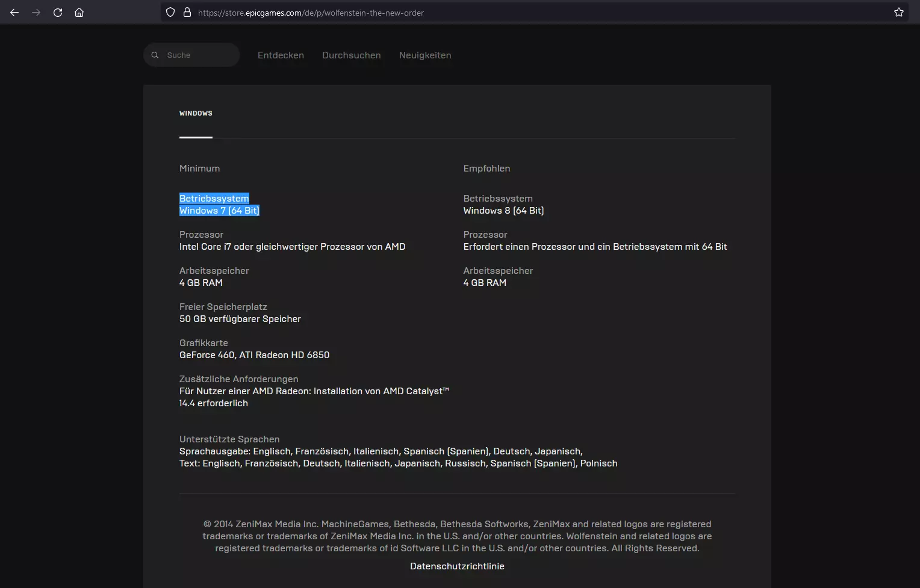The width and height of the screenshot is (920, 588).
Task: Click the padlock site security icon
Action: [187, 13]
